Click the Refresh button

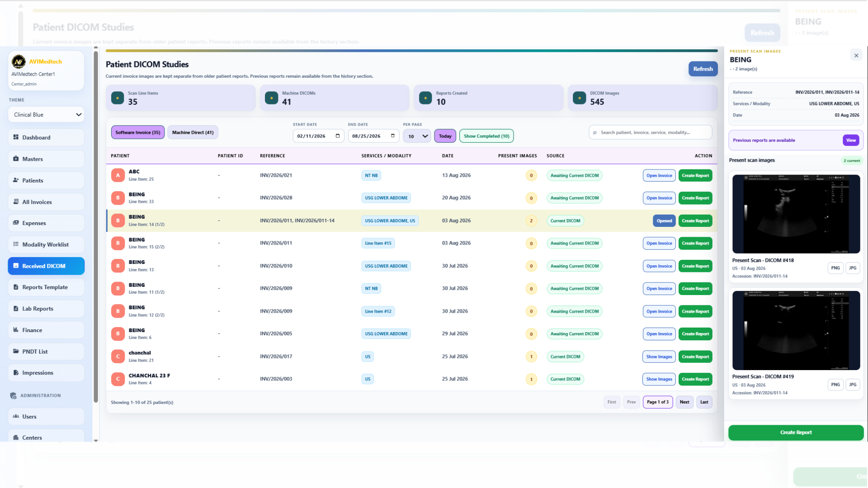click(703, 69)
